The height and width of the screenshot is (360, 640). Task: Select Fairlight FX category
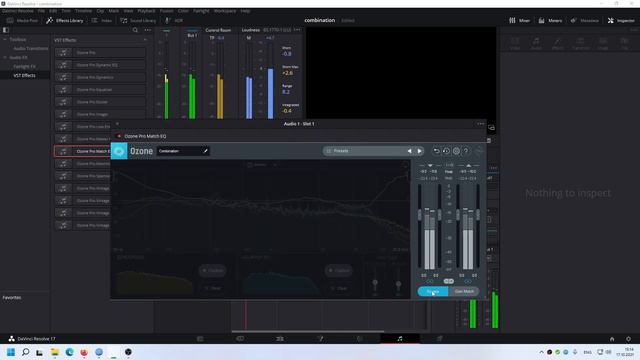pos(24,67)
